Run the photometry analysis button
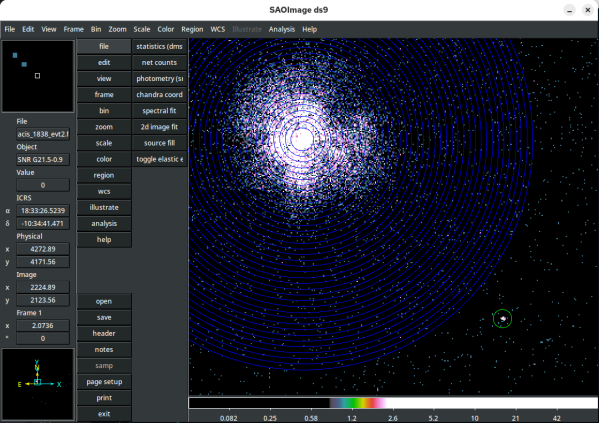Viewport: 599px width, 423px height. coord(159,78)
